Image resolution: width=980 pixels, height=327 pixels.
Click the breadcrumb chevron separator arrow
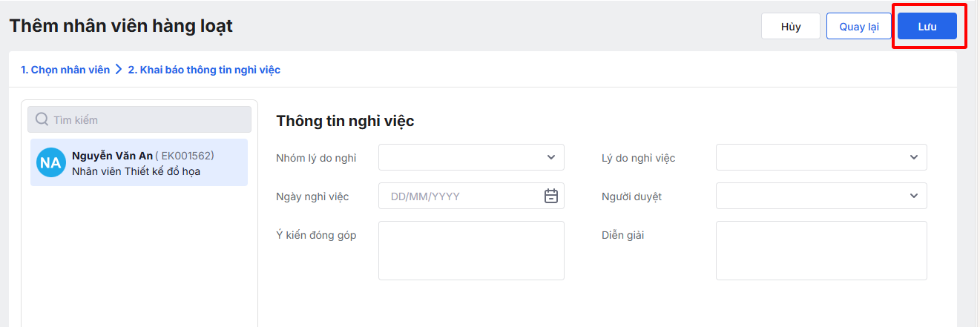tap(119, 70)
